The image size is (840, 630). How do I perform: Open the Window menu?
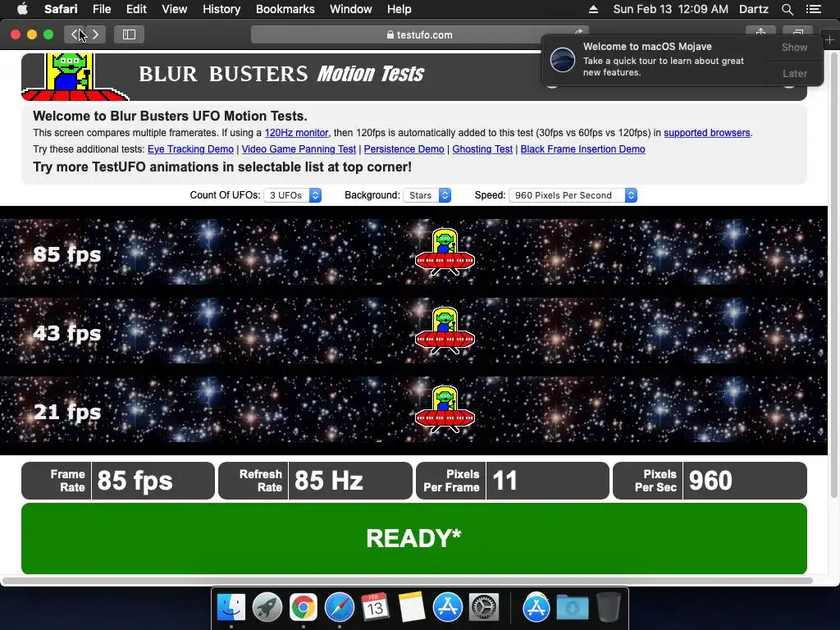tap(350, 9)
